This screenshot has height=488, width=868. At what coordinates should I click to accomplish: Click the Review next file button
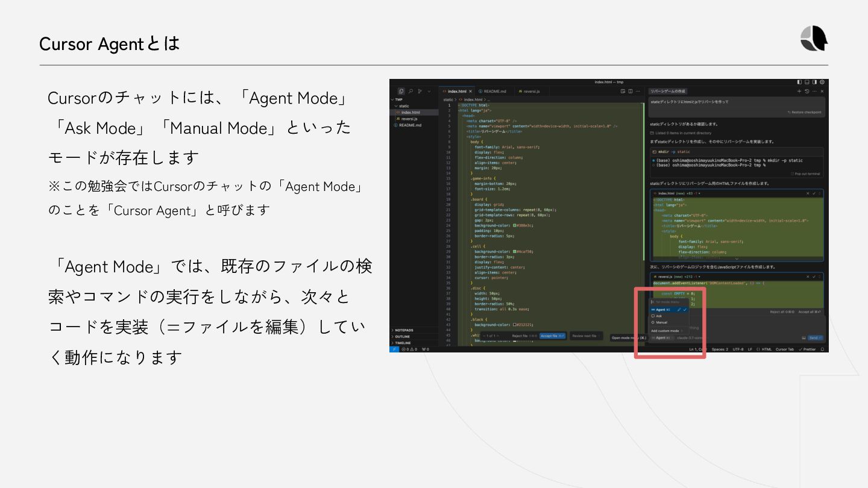[585, 336]
